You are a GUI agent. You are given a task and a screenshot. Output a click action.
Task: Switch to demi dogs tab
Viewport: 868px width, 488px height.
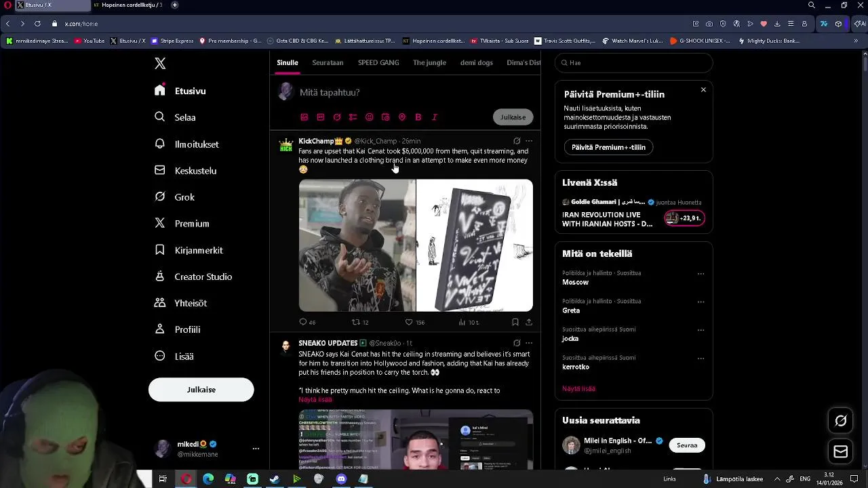point(477,62)
